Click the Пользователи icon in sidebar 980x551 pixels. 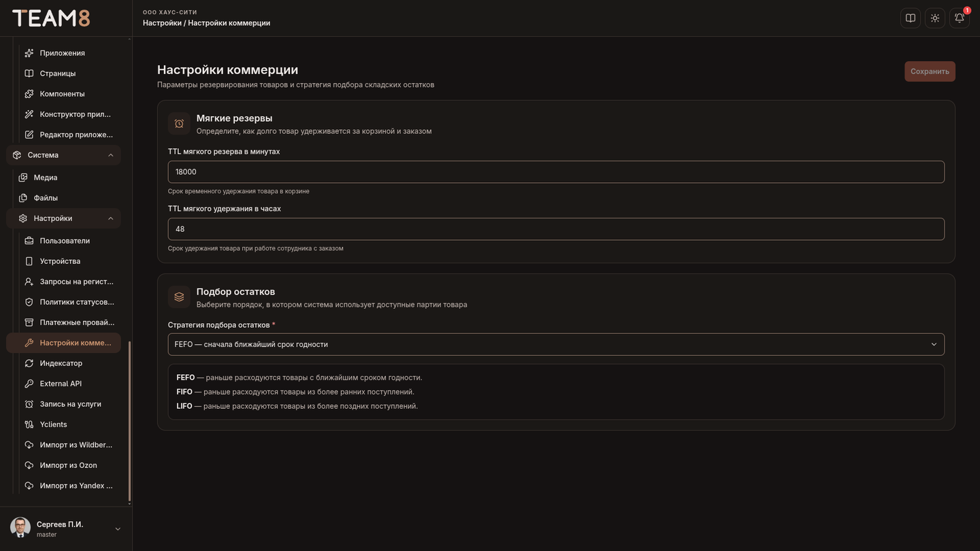29,241
